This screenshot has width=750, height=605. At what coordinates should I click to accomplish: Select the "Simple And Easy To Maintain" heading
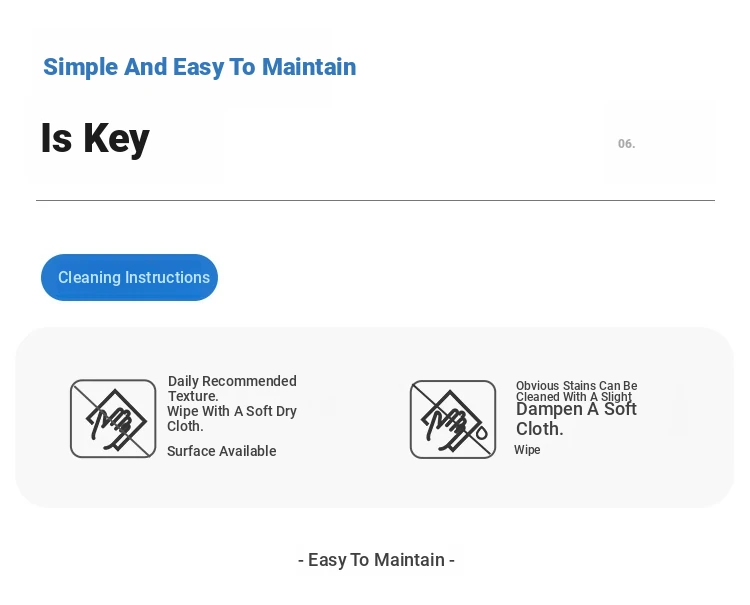[x=199, y=67]
